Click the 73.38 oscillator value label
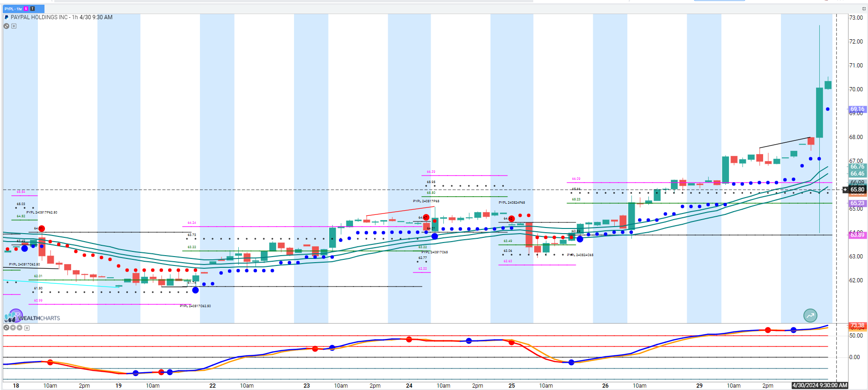The image size is (868, 390). pos(857,325)
